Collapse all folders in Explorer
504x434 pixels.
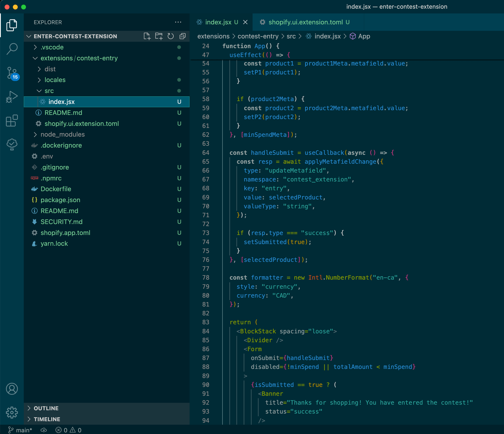click(182, 36)
